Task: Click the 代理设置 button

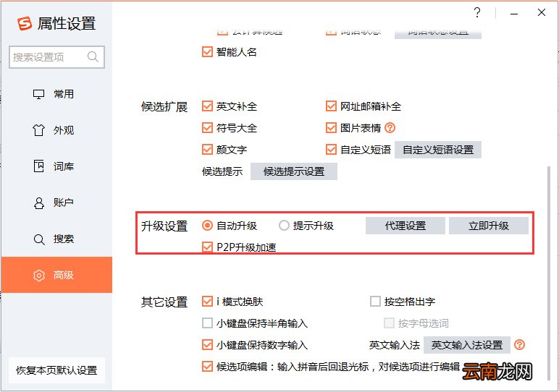Action: (x=405, y=226)
